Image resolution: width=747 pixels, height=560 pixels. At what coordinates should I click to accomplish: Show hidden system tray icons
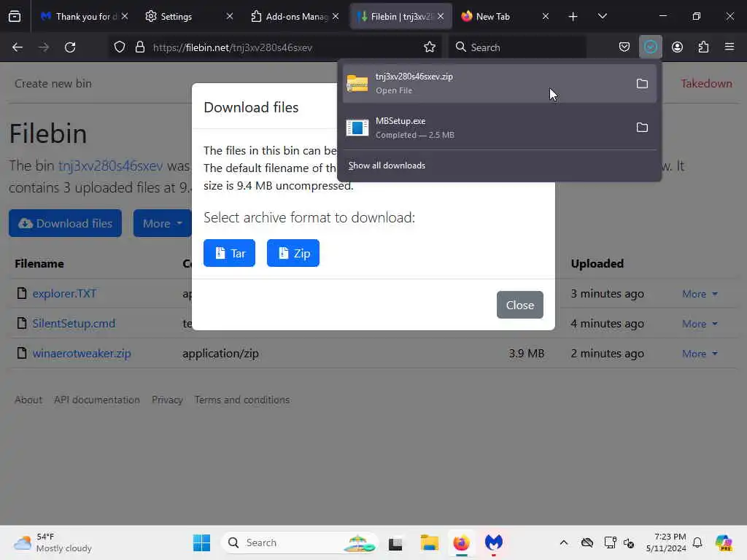(564, 542)
